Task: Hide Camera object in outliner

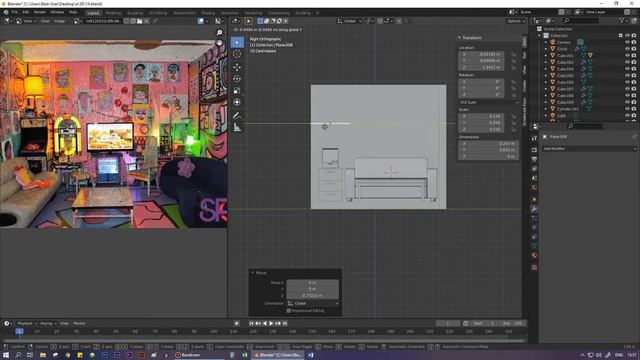Action: tap(627, 42)
